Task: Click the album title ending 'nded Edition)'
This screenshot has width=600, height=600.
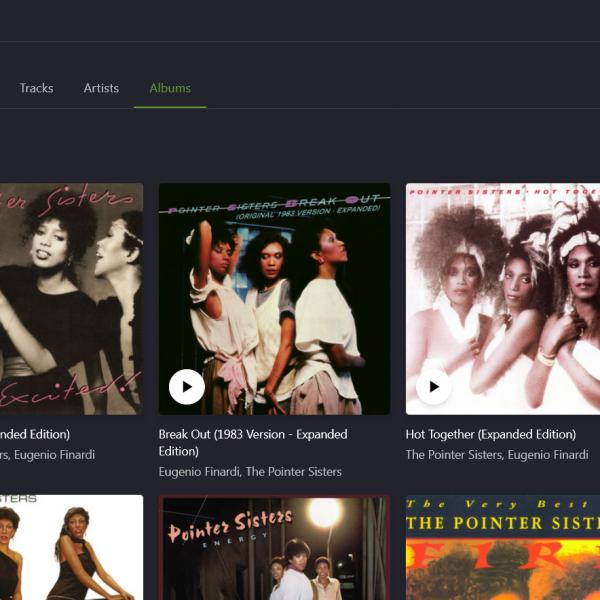Action: tap(35, 434)
